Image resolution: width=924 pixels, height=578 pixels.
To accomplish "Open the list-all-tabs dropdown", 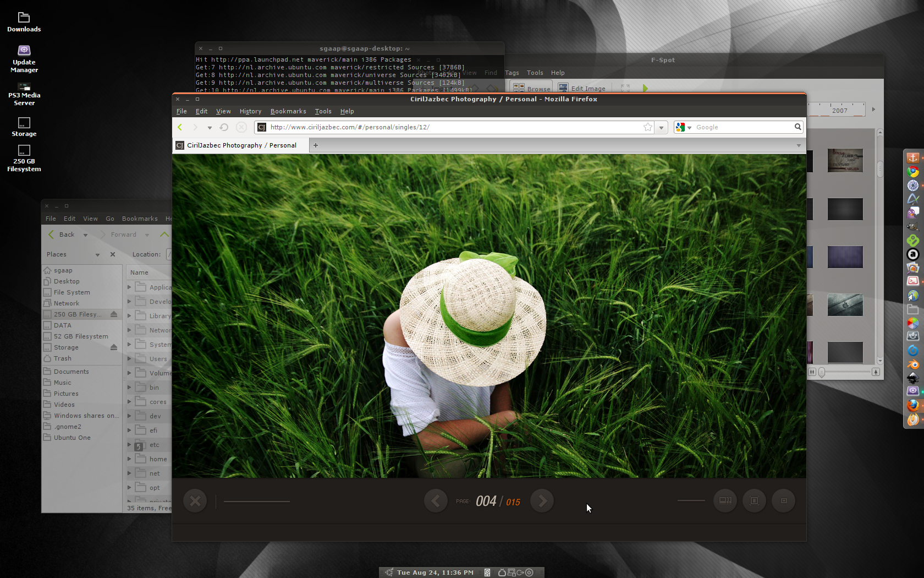I will 799,145.
